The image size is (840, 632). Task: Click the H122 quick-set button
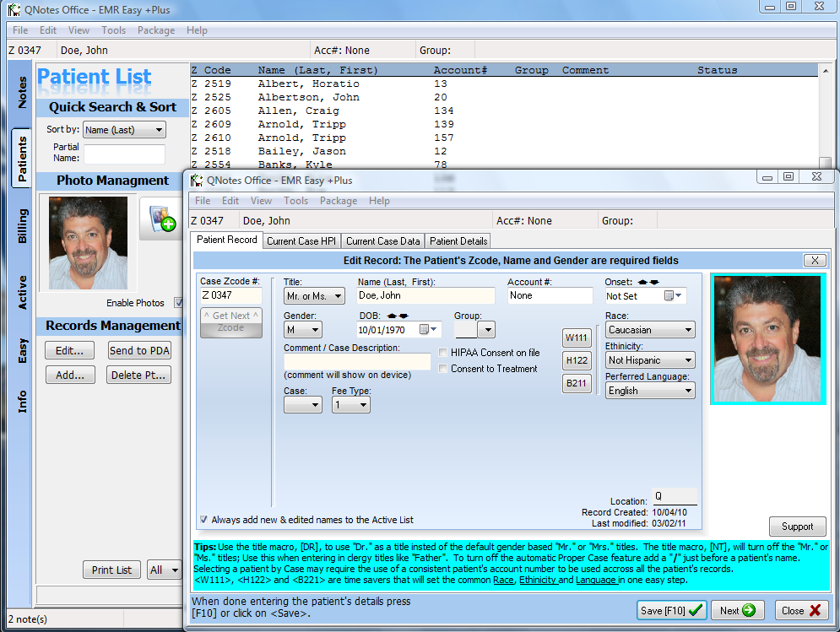point(577,360)
